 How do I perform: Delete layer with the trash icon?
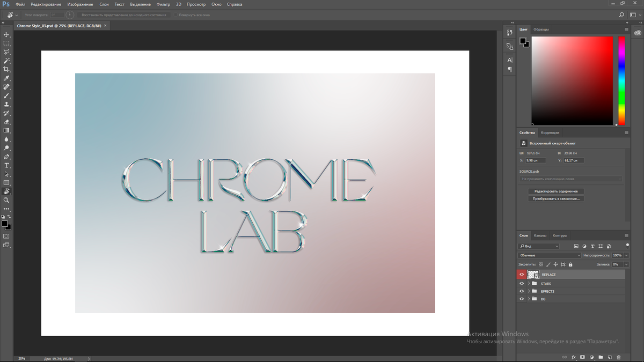pyautogui.click(x=618, y=357)
